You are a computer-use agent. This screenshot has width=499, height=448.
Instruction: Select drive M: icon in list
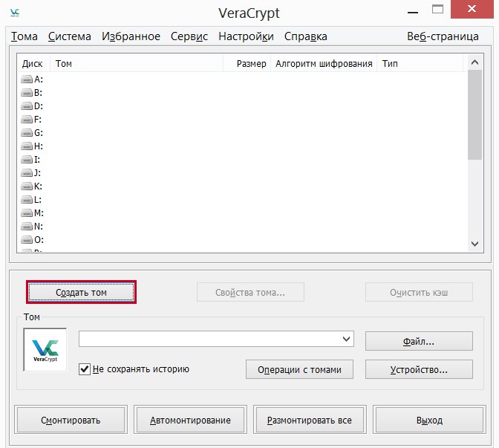click(x=27, y=212)
